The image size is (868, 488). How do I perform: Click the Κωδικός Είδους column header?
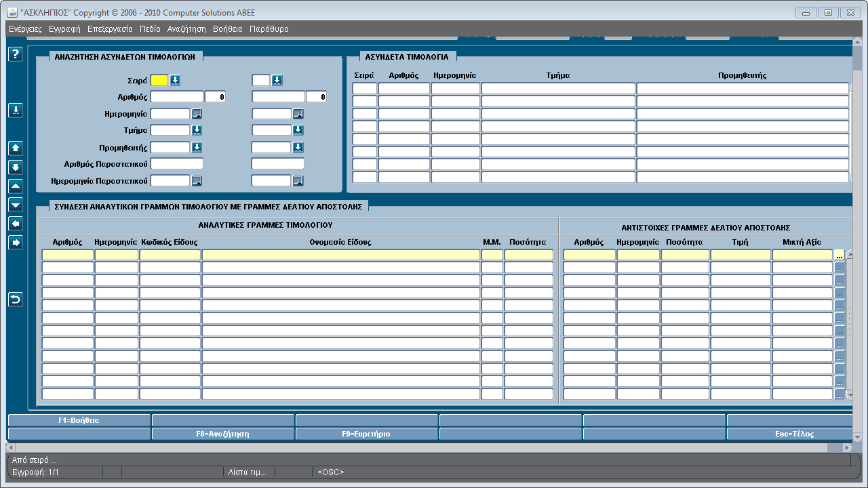click(x=170, y=242)
